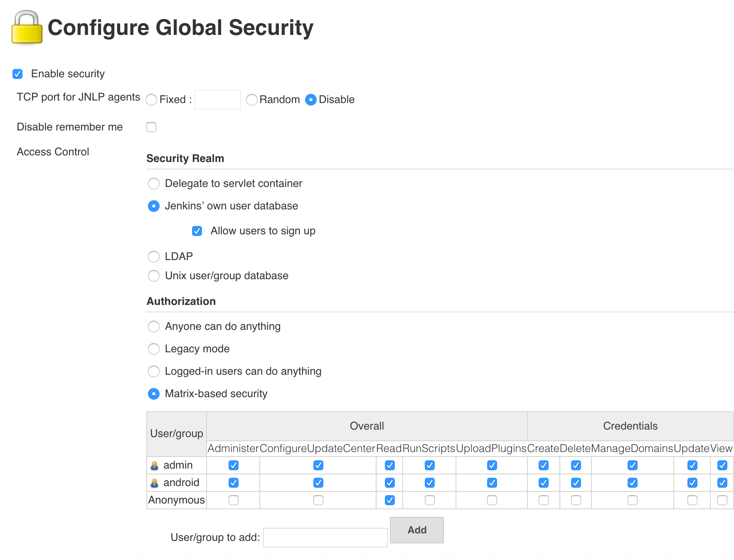Screen dimensions: 734x560
Task: Click the ManageDomains column header
Action: coord(632,449)
